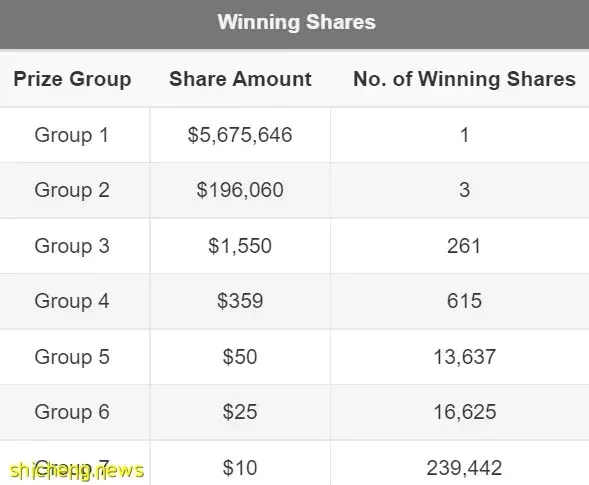Click the 239,442 winning shares cell
The image size is (589, 485).
pyautogui.click(x=464, y=468)
